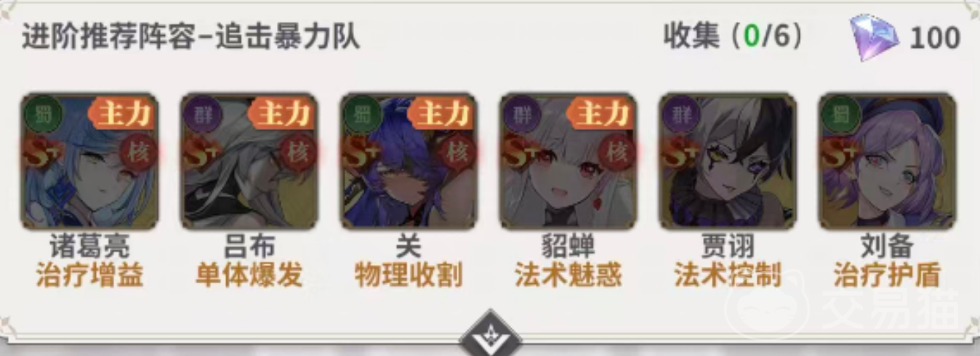
Task: Click the 100 diamond reward amount
Action: 935,38
